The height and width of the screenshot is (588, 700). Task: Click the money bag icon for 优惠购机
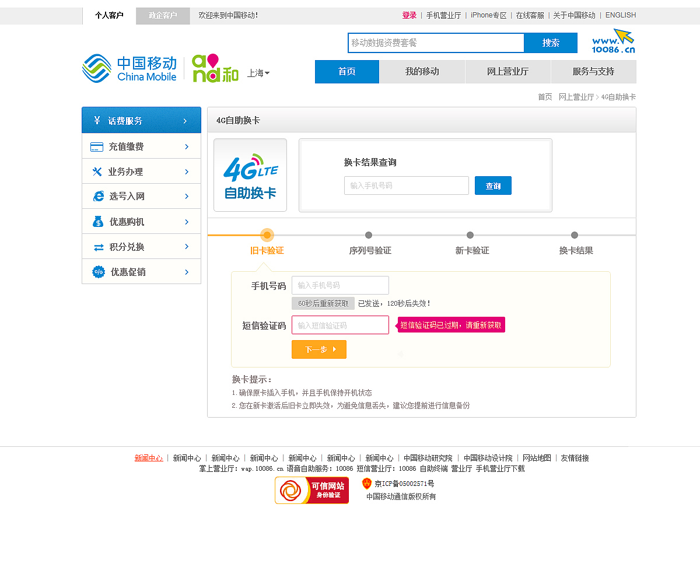point(98,222)
